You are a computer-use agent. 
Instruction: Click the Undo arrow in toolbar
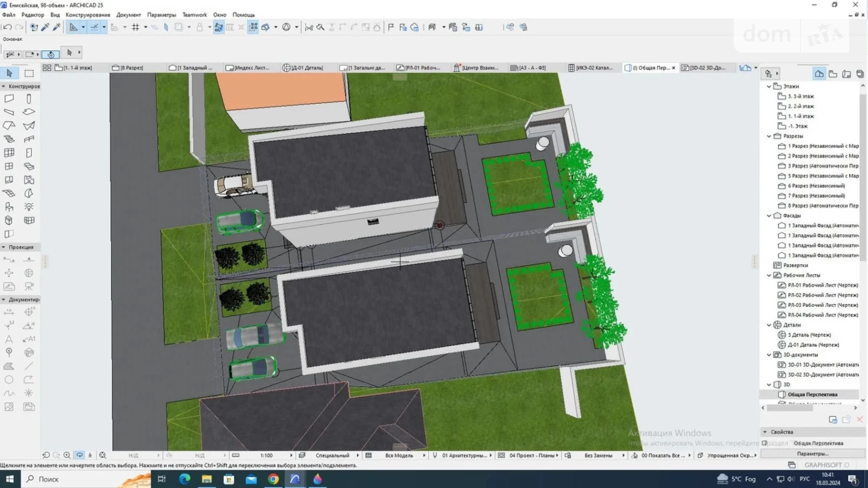pyautogui.click(x=8, y=27)
